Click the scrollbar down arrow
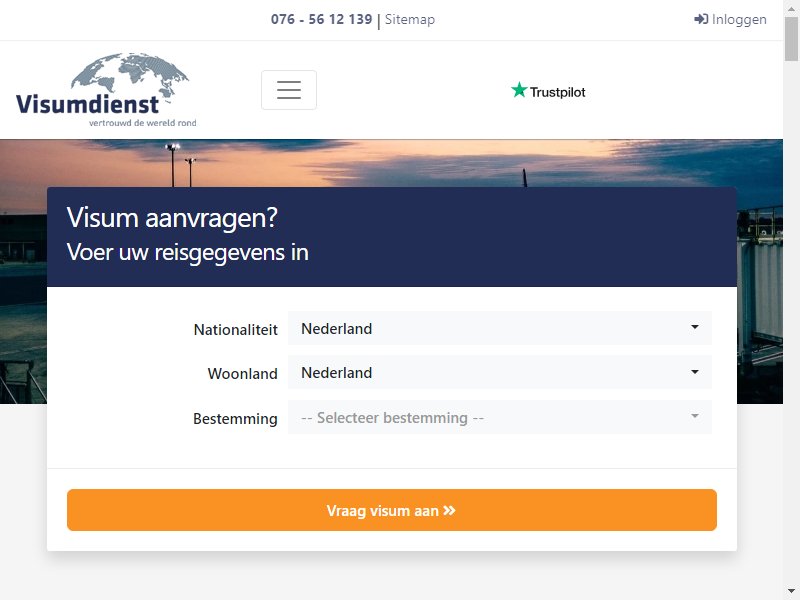This screenshot has width=800, height=600. click(x=791, y=591)
